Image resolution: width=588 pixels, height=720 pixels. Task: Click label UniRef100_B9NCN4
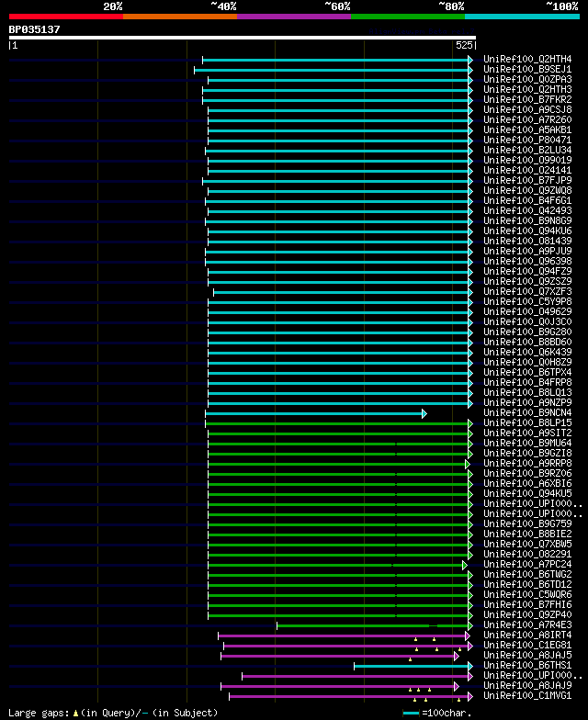coord(527,413)
